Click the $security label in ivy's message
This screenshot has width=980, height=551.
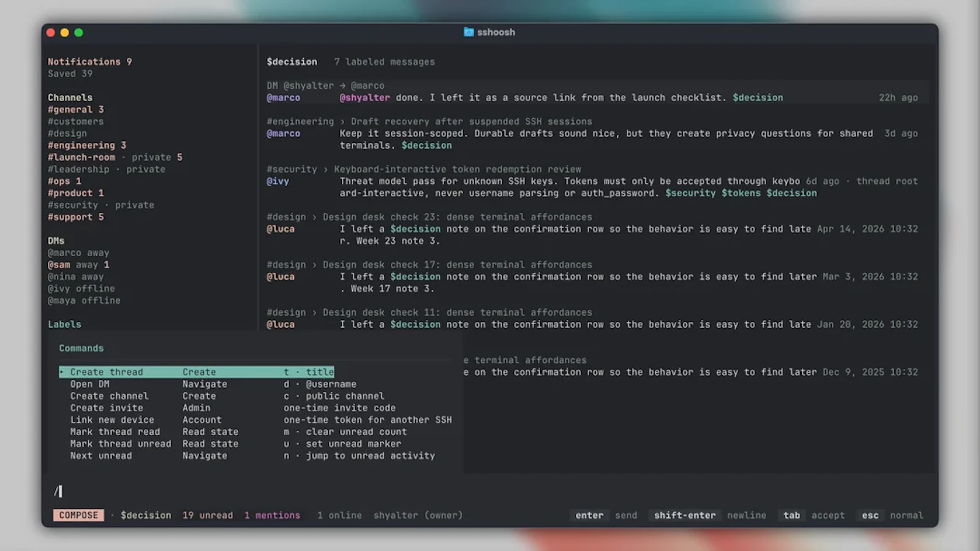point(690,193)
